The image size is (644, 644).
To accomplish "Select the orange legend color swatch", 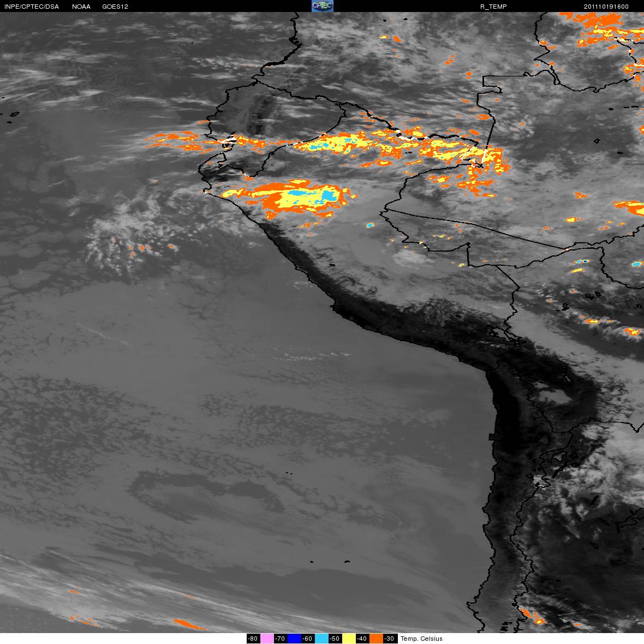I will click(376, 638).
